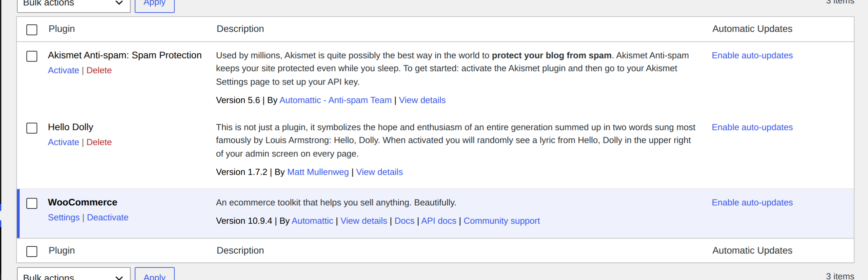Click the WooCommerce plugin name
The height and width of the screenshot is (280, 868).
82,202
